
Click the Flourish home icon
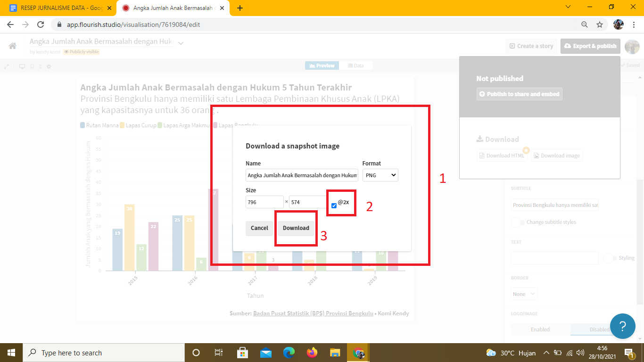coord(13,46)
